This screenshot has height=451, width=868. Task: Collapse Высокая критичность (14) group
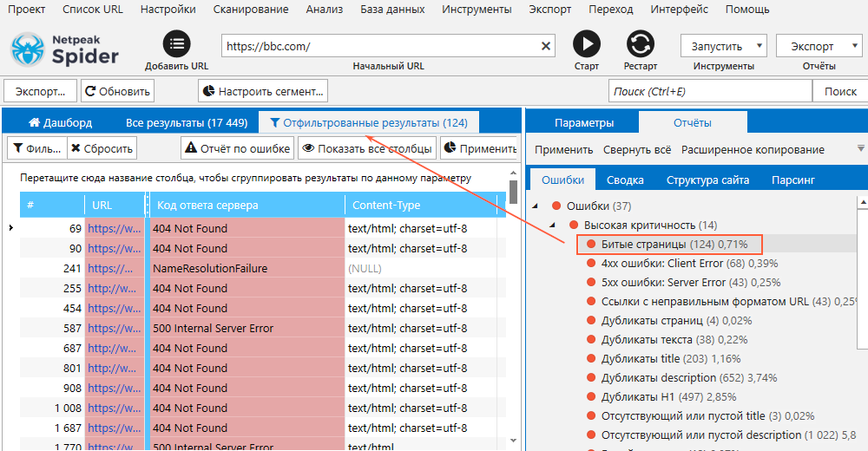[x=552, y=225]
